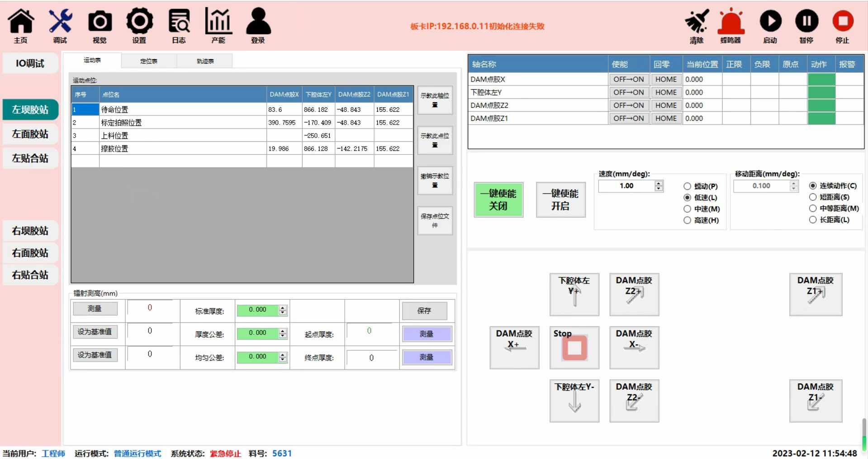Click the 示教此轴位置 button
The width and height of the screenshot is (868, 459).
tap(435, 100)
